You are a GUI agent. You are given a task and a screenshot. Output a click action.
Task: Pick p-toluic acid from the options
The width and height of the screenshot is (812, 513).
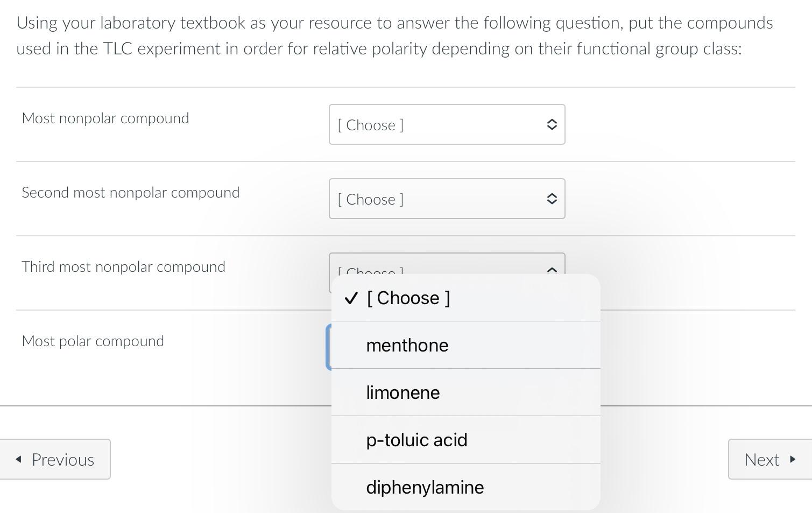tap(416, 440)
